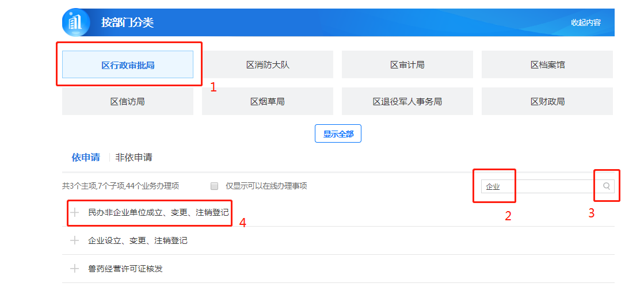Choose the 区审计局 department

pyautogui.click(x=407, y=65)
